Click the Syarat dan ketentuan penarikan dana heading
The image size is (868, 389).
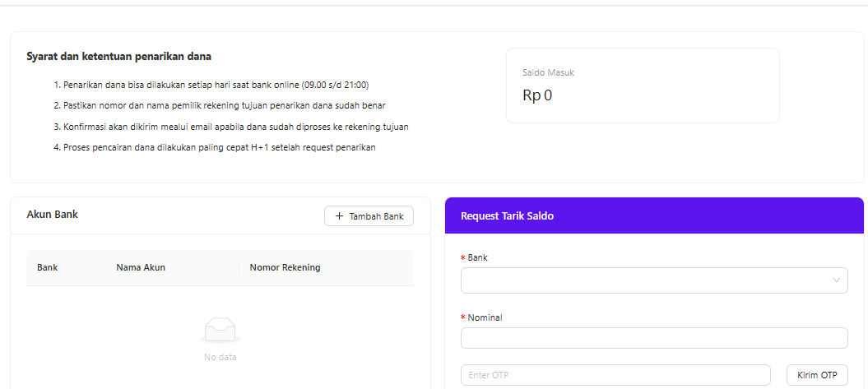coord(119,57)
